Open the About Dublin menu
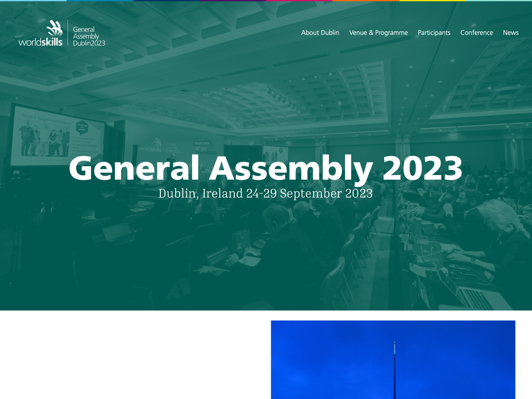Viewport: 532px width, 399px height. click(320, 33)
